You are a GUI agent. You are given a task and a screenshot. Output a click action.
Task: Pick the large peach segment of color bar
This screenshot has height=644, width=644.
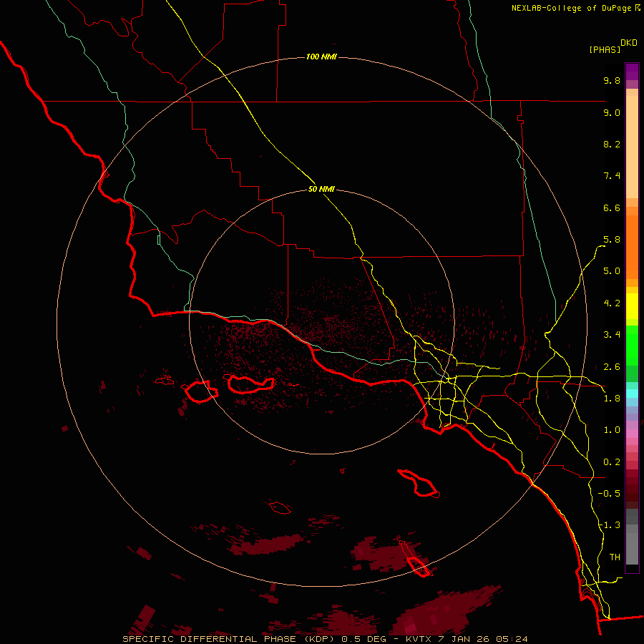pyautogui.click(x=632, y=147)
